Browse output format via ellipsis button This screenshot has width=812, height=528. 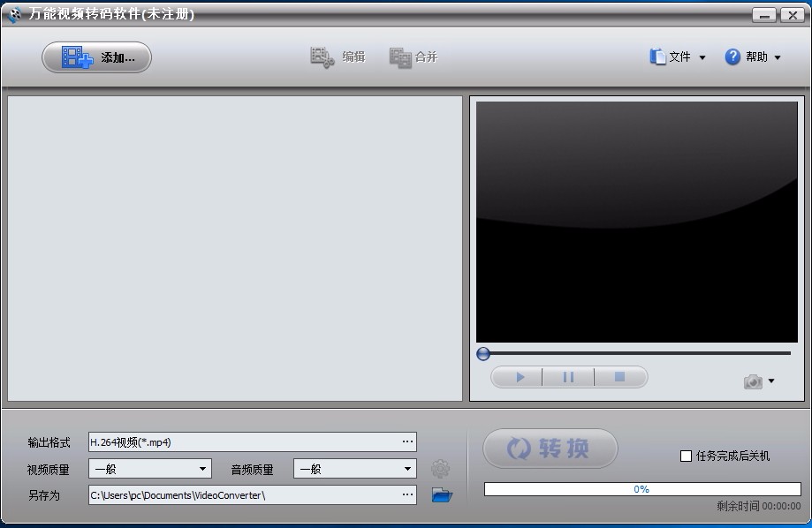[407, 441]
